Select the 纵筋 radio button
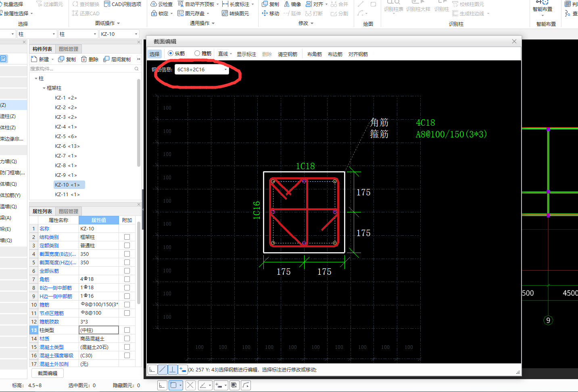This screenshot has width=578, height=392. pyautogui.click(x=171, y=53)
